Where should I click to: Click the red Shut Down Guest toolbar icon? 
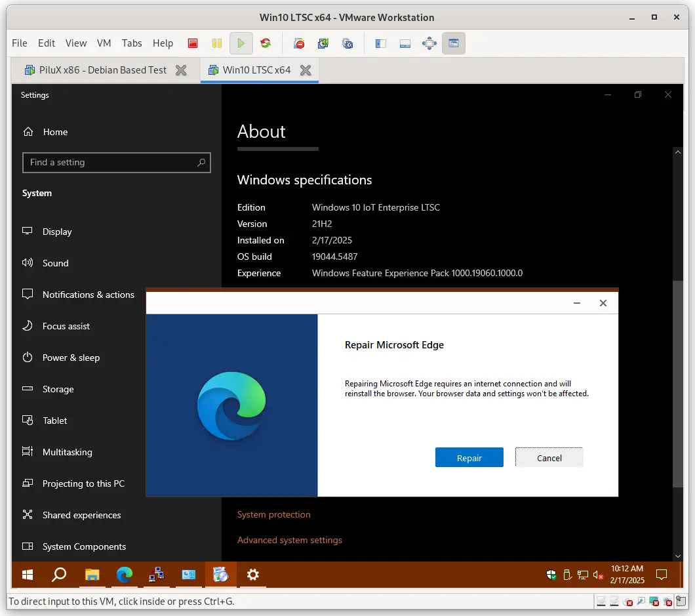pyautogui.click(x=192, y=43)
